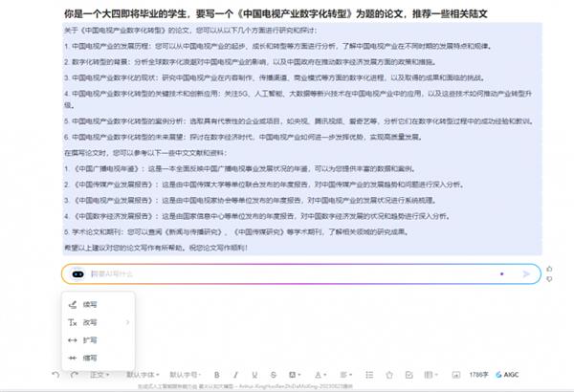574x392 pixels.
Task: Toggle strikethrough formatting
Action: (273, 375)
